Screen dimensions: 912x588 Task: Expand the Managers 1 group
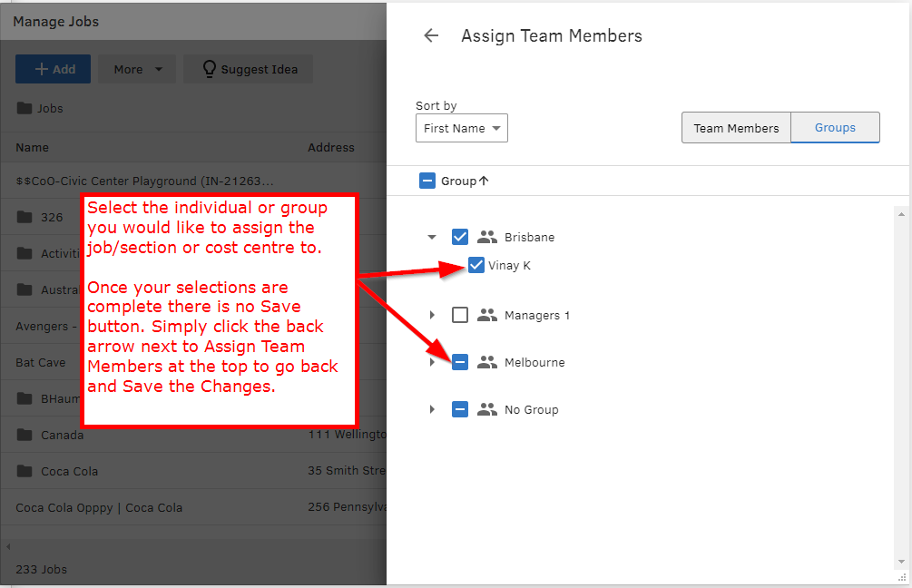(x=432, y=315)
